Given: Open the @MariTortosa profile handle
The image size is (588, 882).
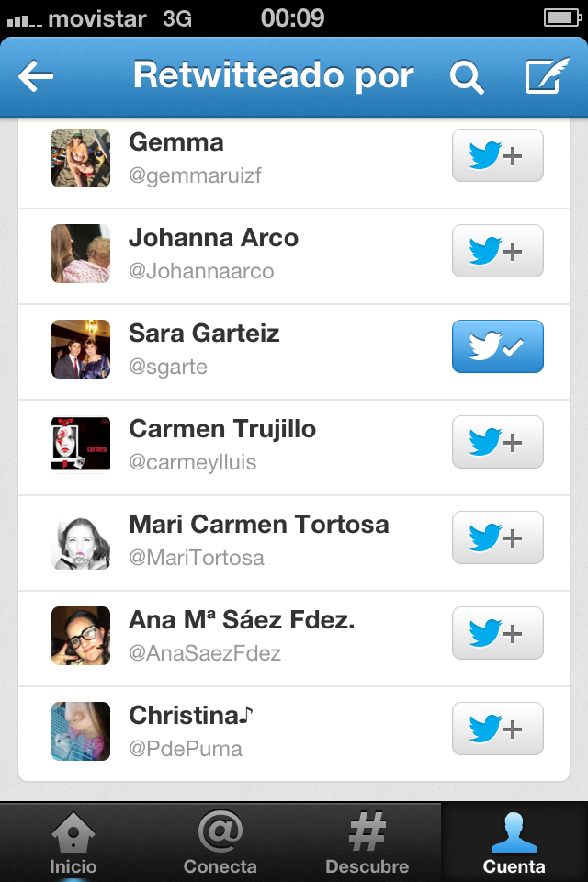Looking at the screenshot, I should pyautogui.click(x=197, y=558).
